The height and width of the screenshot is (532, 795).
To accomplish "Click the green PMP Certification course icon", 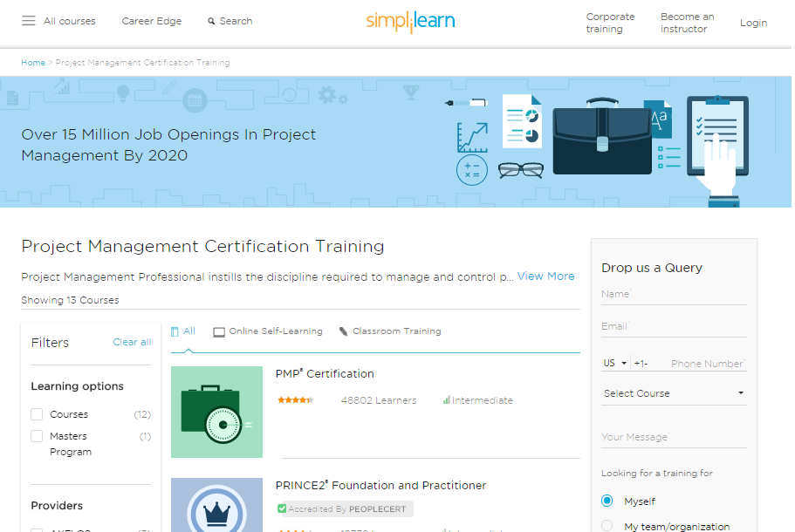I will [216, 411].
